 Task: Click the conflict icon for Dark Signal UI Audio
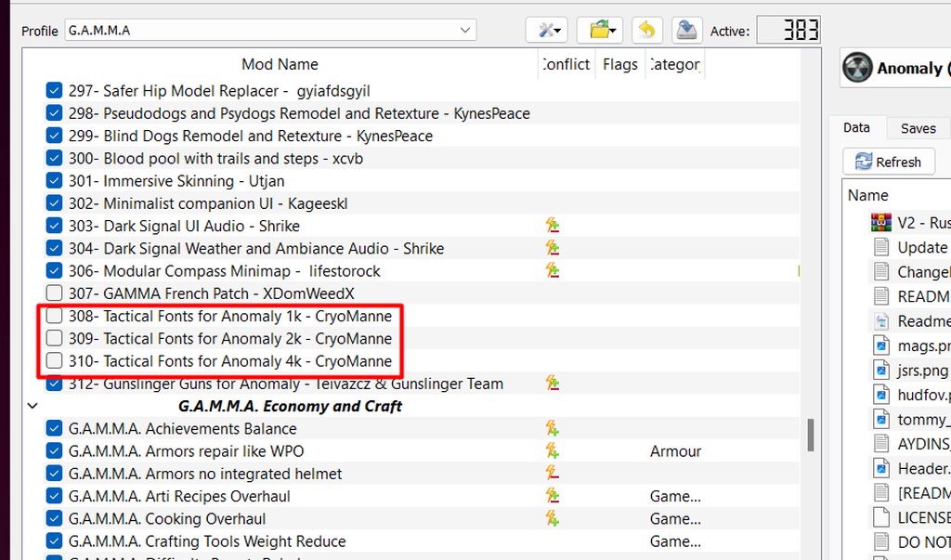tap(552, 226)
